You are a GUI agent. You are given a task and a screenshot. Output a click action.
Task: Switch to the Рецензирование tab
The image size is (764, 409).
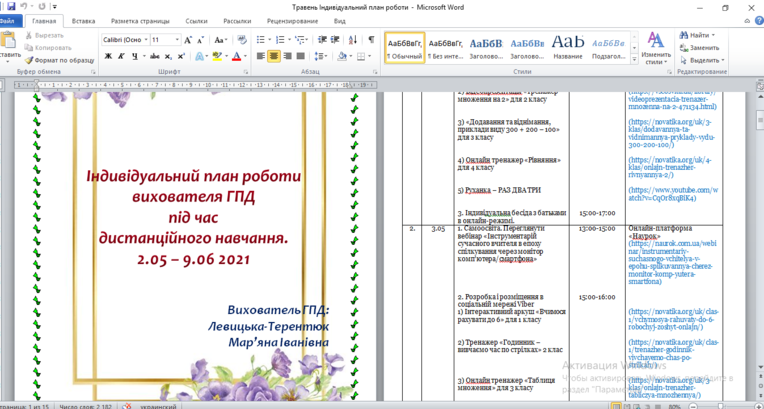point(292,21)
